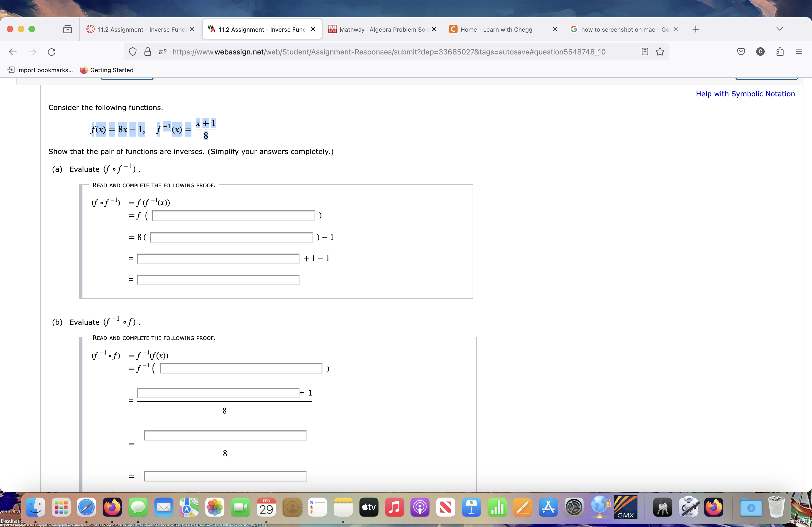The height and width of the screenshot is (527, 812).
Task: Click the final answer box in part (b)
Action: (225, 476)
